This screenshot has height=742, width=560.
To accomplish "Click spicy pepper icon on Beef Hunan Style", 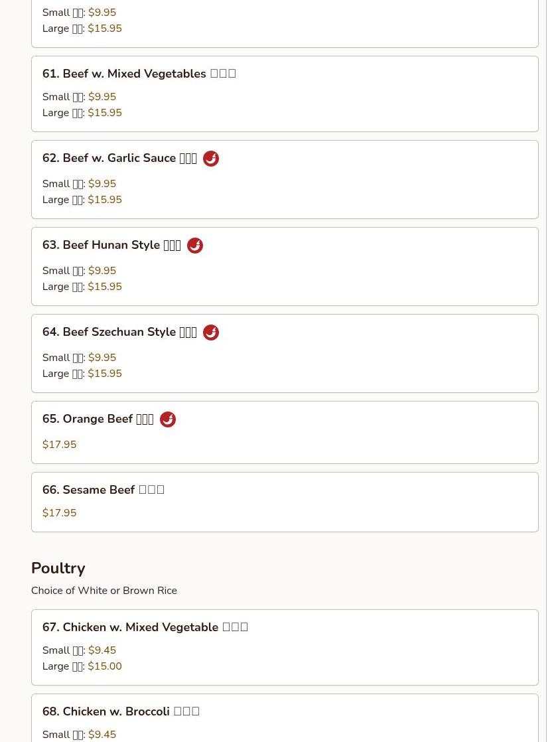I will (x=195, y=246).
